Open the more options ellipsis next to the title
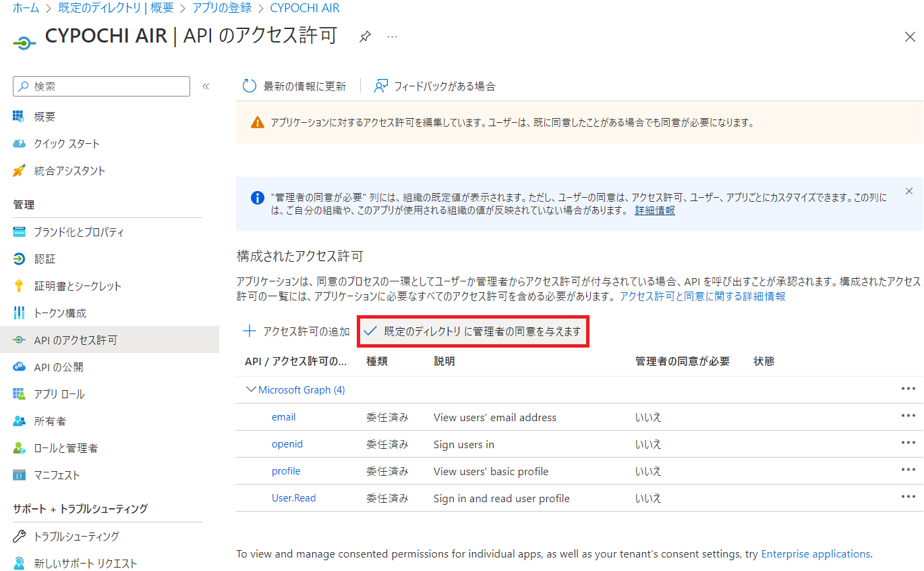This screenshot has width=924, height=571. [x=392, y=36]
